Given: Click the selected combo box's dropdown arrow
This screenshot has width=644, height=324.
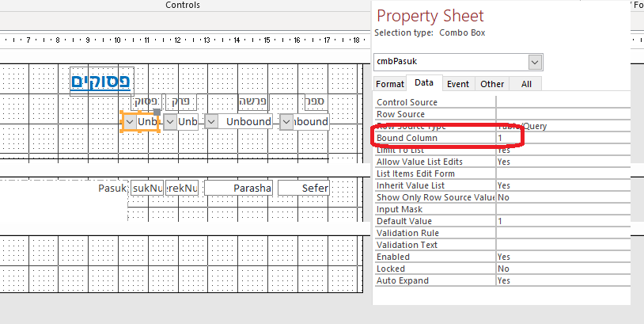Looking at the screenshot, I should pos(131,122).
